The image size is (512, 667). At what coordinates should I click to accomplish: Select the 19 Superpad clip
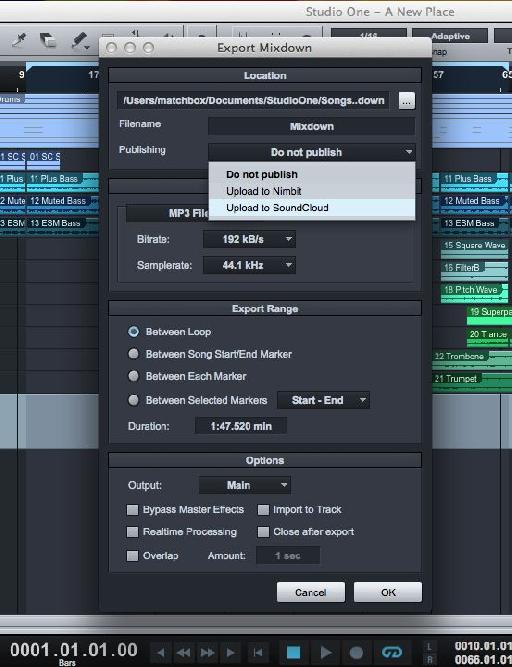click(x=489, y=314)
